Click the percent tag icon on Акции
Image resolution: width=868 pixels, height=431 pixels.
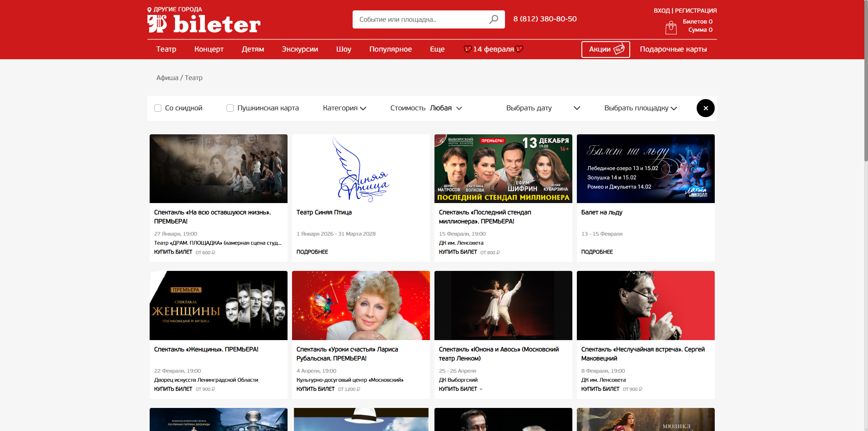click(619, 49)
